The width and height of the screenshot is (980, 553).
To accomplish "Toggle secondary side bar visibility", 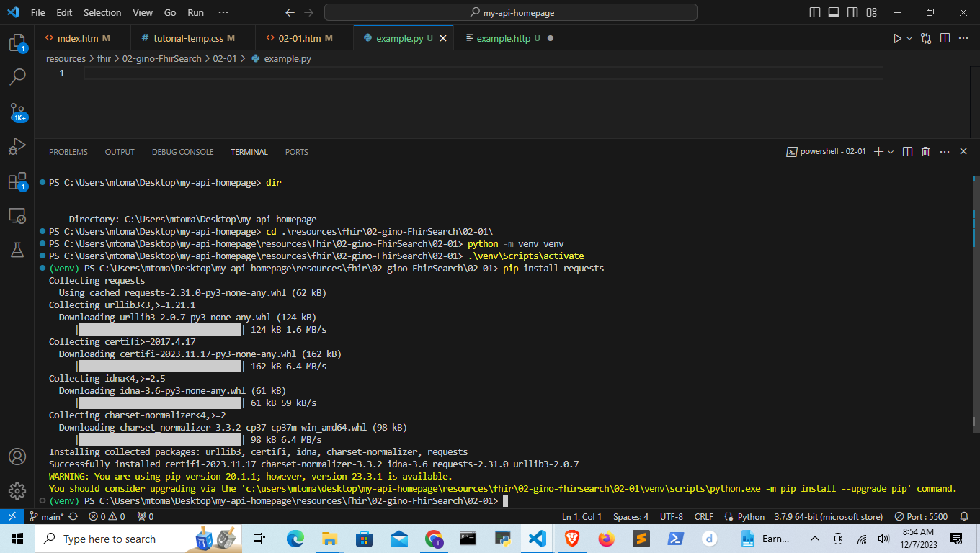I will pyautogui.click(x=852, y=12).
